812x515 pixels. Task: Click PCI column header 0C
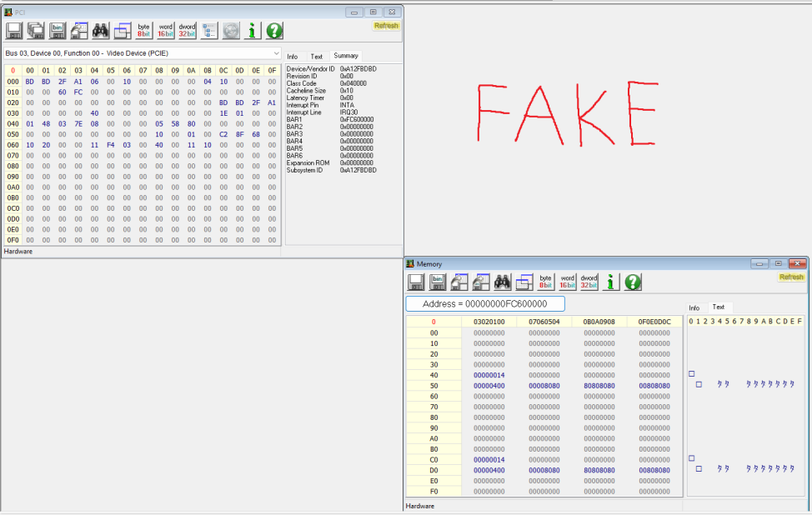[x=223, y=70]
